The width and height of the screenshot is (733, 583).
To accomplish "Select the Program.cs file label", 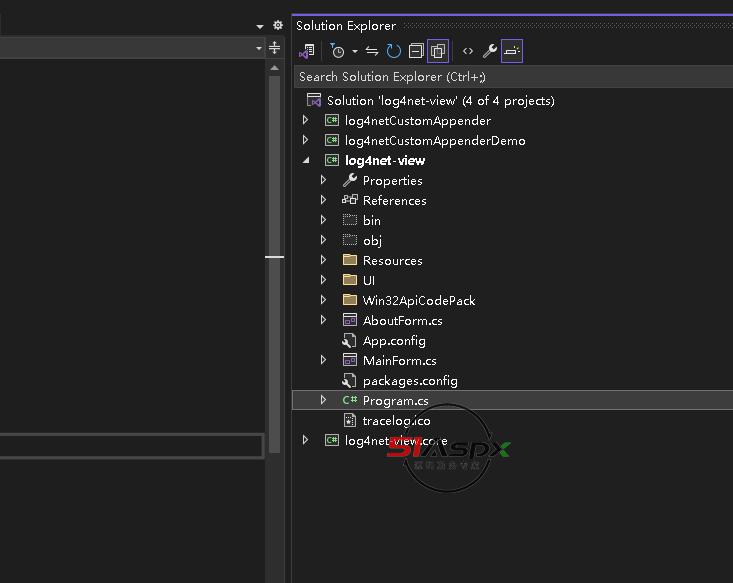I will [x=395, y=401].
